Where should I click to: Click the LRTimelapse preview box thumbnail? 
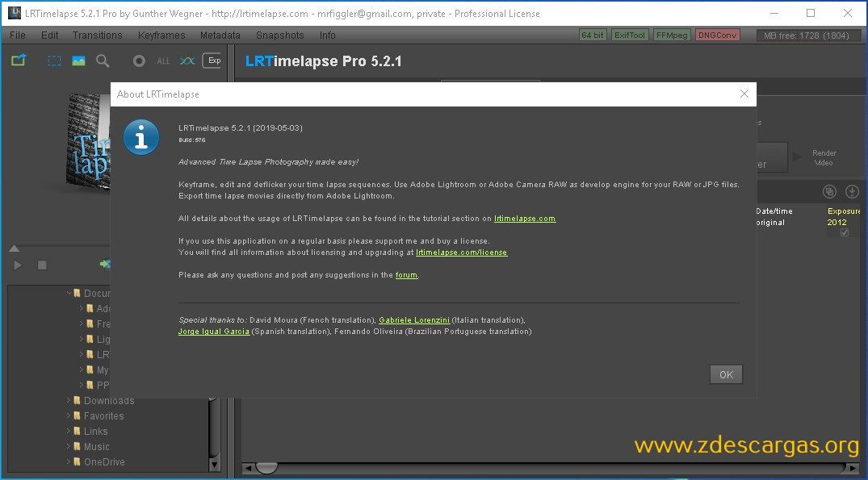click(x=89, y=144)
